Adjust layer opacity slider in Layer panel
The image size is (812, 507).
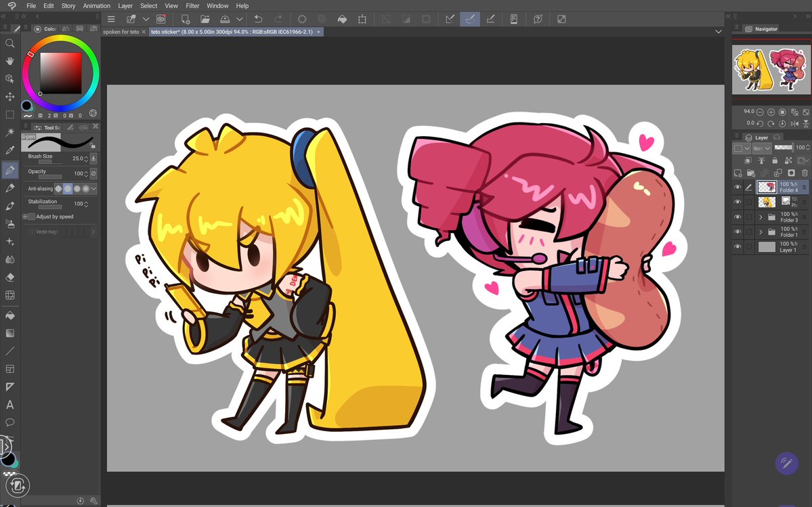pyautogui.click(x=783, y=148)
